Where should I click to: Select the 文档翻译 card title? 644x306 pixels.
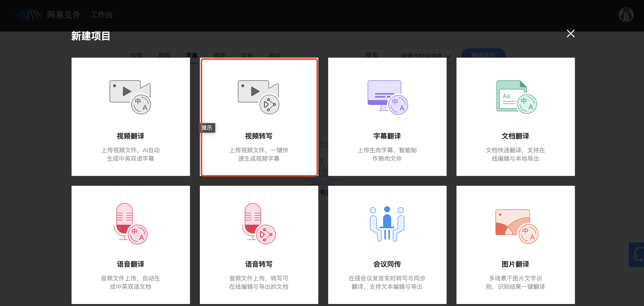click(x=515, y=136)
